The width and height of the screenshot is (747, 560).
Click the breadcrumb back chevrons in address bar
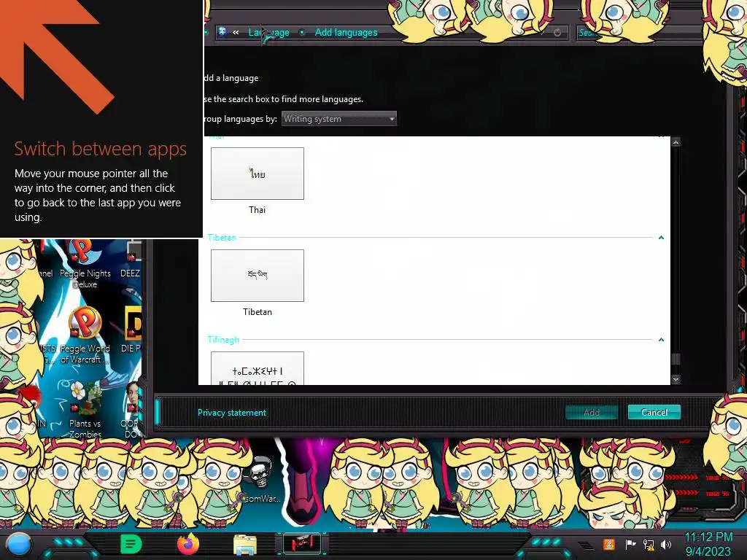[x=236, y=32]
